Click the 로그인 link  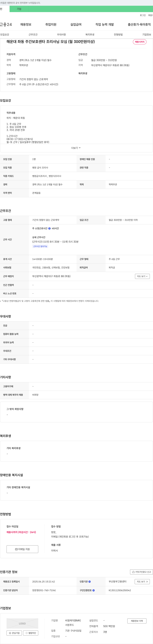click(x=143, y=15)
